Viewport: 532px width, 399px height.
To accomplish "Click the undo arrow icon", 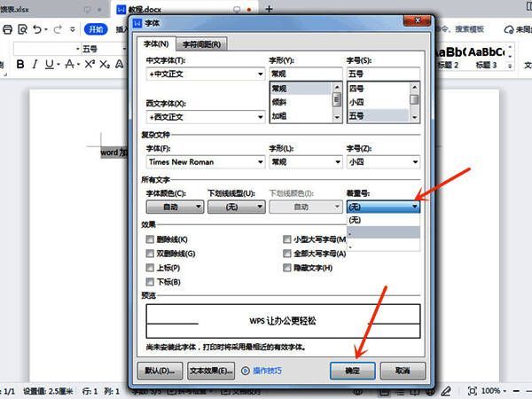I will (35, 29).
